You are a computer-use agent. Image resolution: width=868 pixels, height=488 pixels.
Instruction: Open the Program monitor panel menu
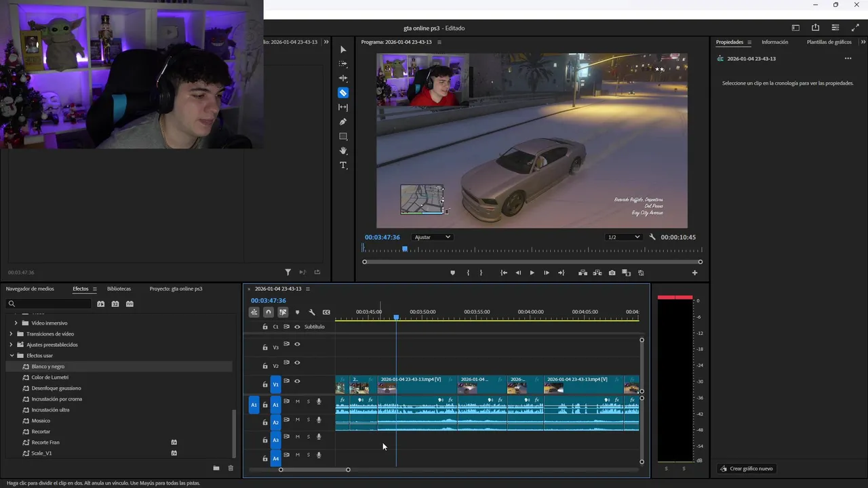coord(439,42)
